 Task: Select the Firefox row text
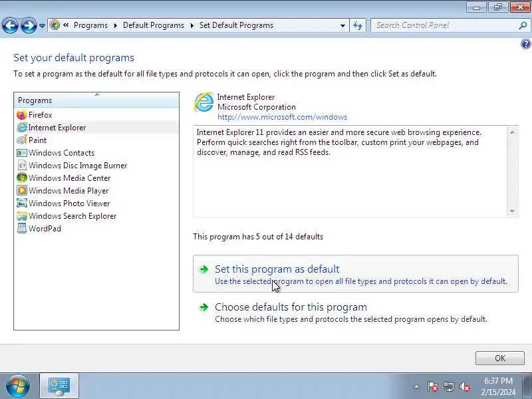tap(41, 115)
